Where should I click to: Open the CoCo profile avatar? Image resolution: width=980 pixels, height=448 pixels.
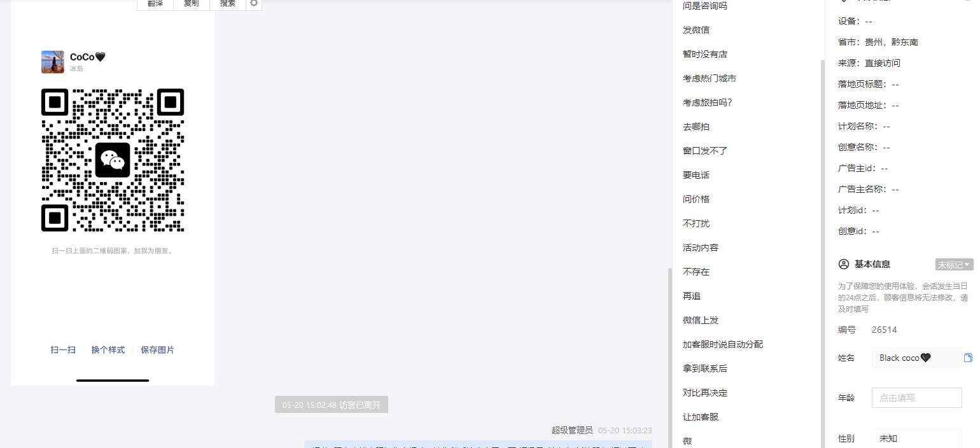click(x=52, y=62)
